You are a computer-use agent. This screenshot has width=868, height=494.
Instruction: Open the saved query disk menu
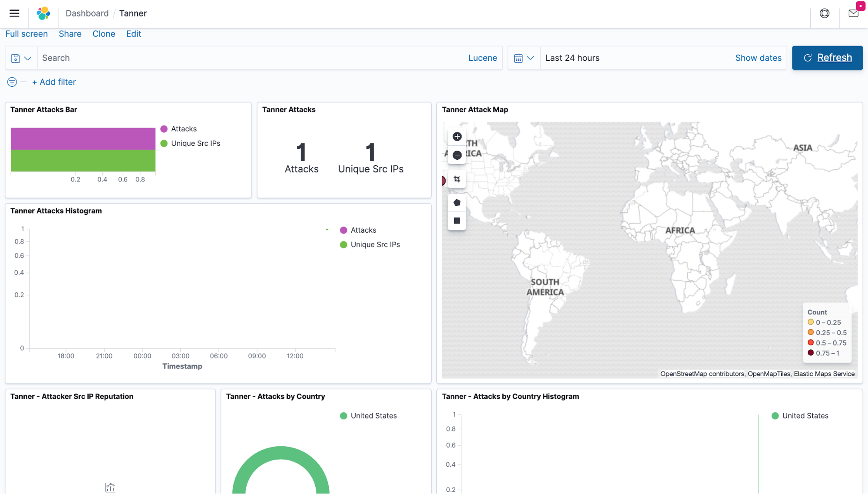point(21,58)
